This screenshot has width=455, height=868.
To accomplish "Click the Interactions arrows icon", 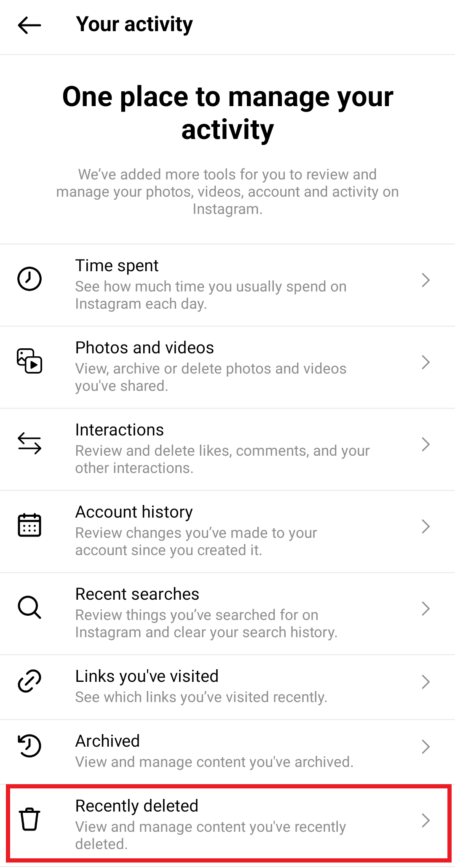I will point(29,443).
